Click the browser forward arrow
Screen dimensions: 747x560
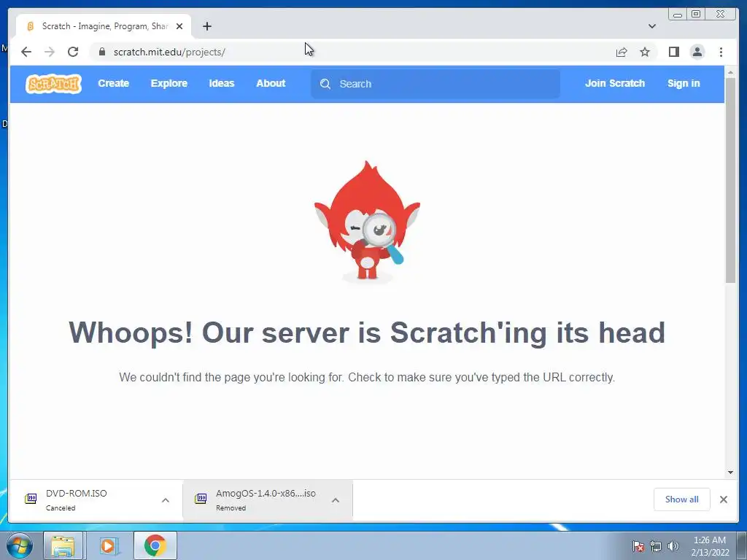point(50,52)
